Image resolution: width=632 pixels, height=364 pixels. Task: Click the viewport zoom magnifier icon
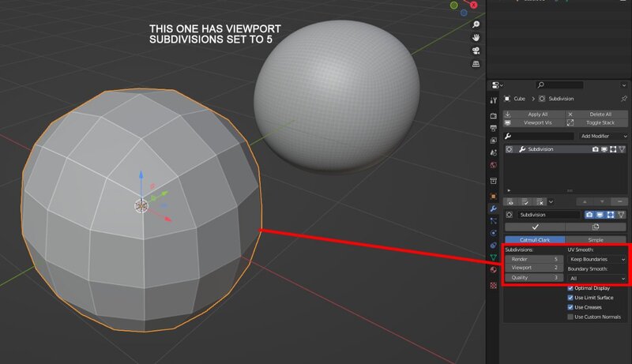476,24
